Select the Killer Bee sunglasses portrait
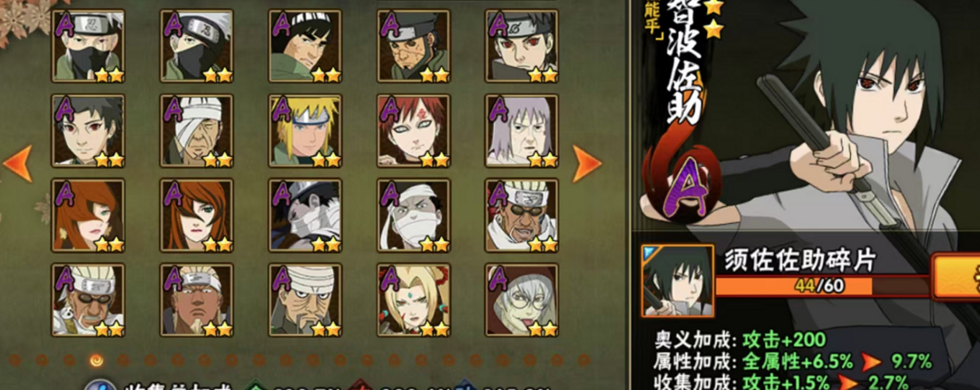 tap(522, 214)
